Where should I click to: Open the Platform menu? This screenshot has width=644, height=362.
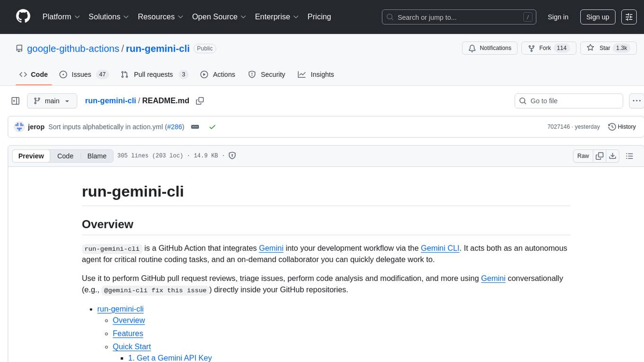(61, 17)
